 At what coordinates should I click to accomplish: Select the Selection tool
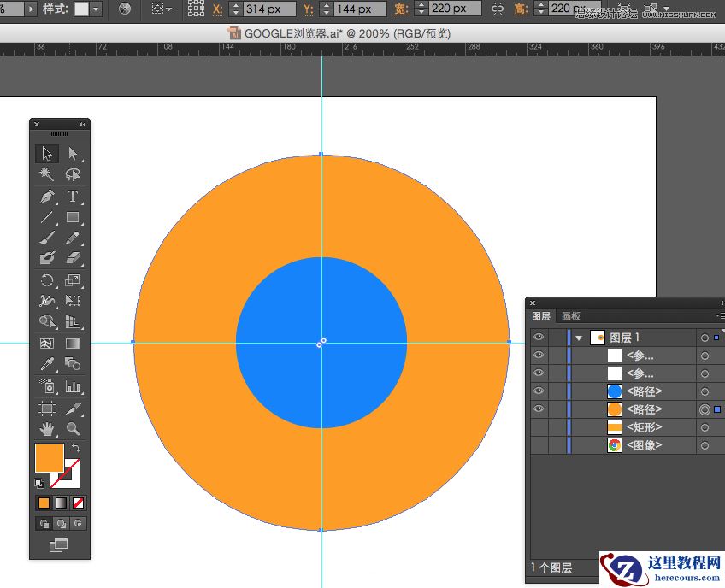[x=46, y=154]
